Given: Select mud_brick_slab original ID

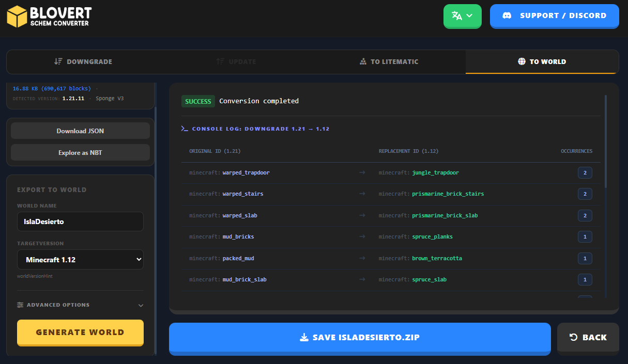Looking at the screenshot, I should coord(244,279).
